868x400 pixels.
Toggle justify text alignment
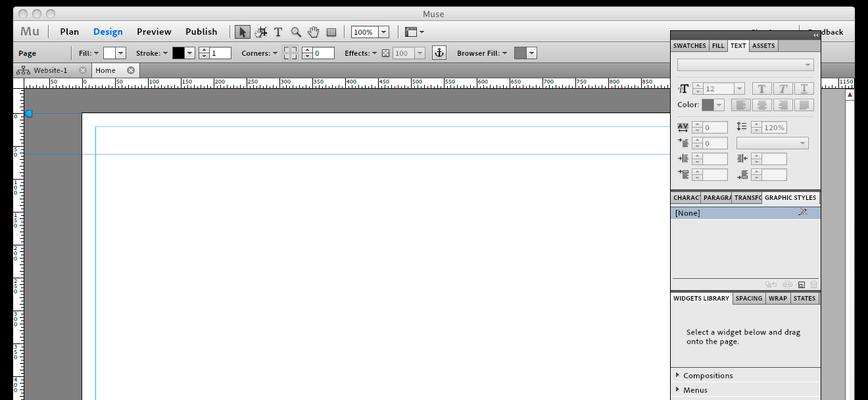point(804,105)
